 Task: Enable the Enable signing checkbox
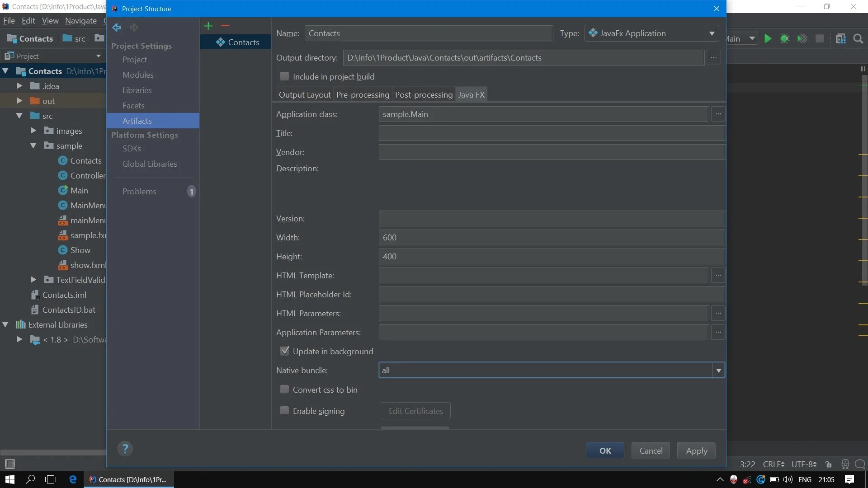[284, 411]
